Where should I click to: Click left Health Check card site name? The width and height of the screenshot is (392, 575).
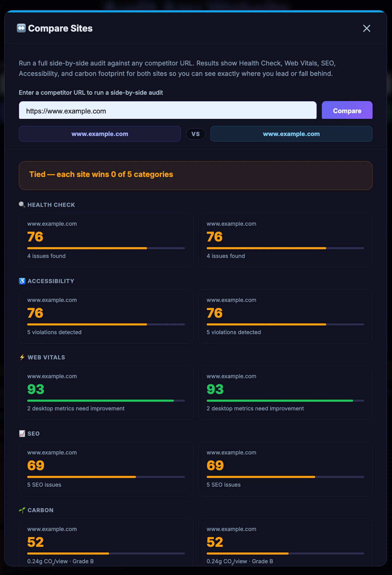[x=52, y=224]
